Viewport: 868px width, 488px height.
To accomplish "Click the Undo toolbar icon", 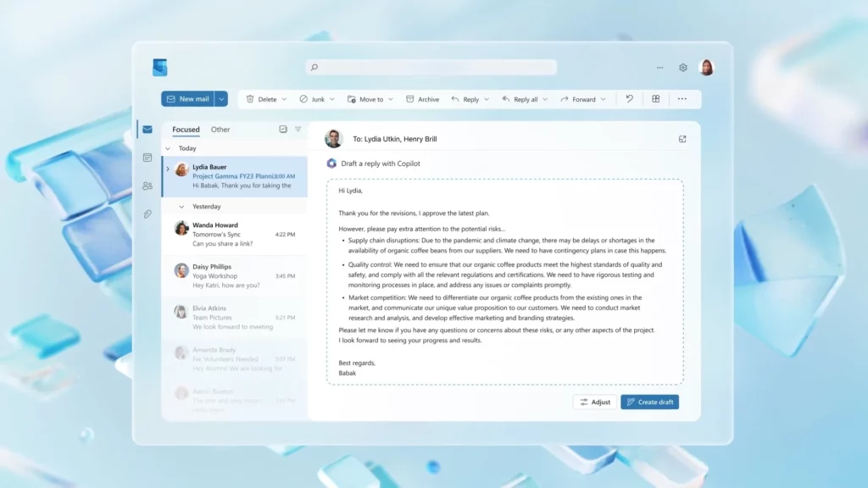I will pyautogui.click(x=630, y=99).
